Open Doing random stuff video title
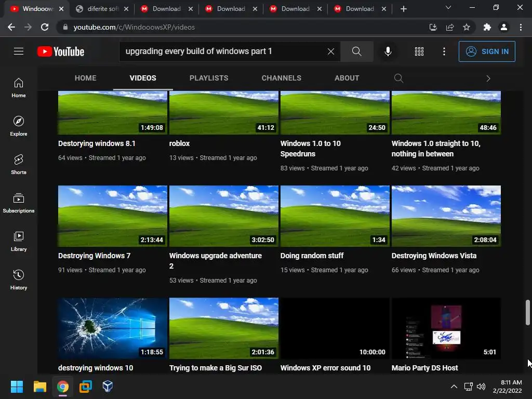532x399 pixels. (x=312, y=256)
